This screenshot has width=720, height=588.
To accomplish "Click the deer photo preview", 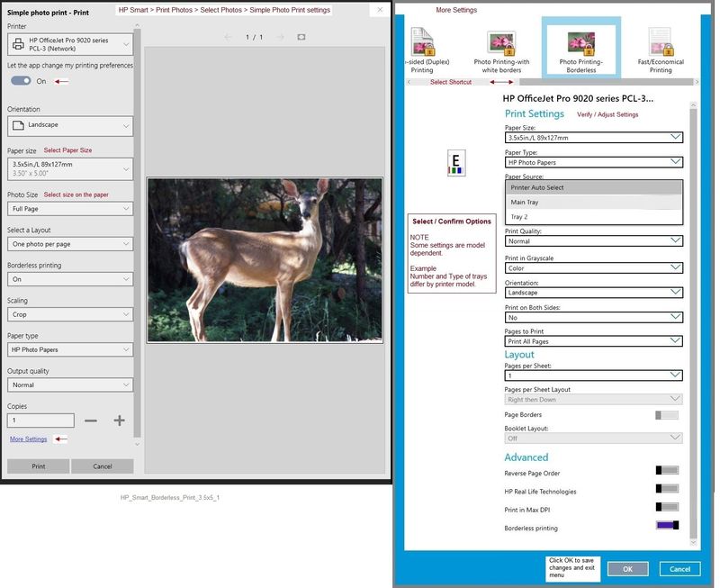I will tap(265, 260).
